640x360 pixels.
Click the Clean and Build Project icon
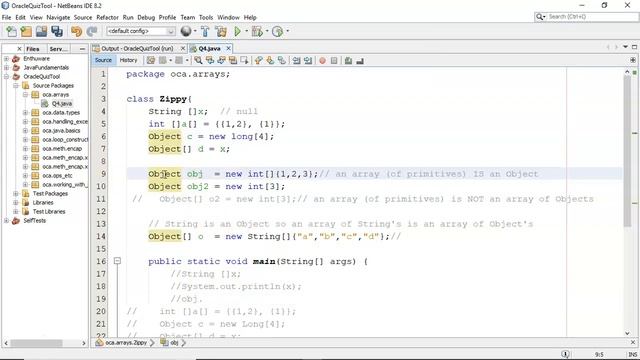pos(221,31)
